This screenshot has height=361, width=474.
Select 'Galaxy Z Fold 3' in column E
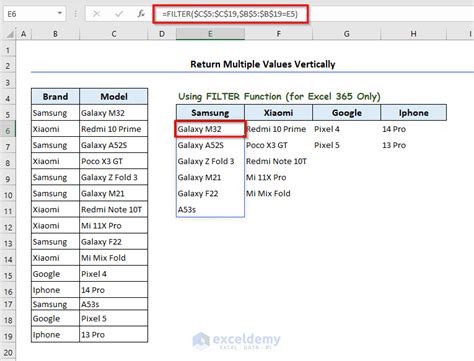(210, 161)
